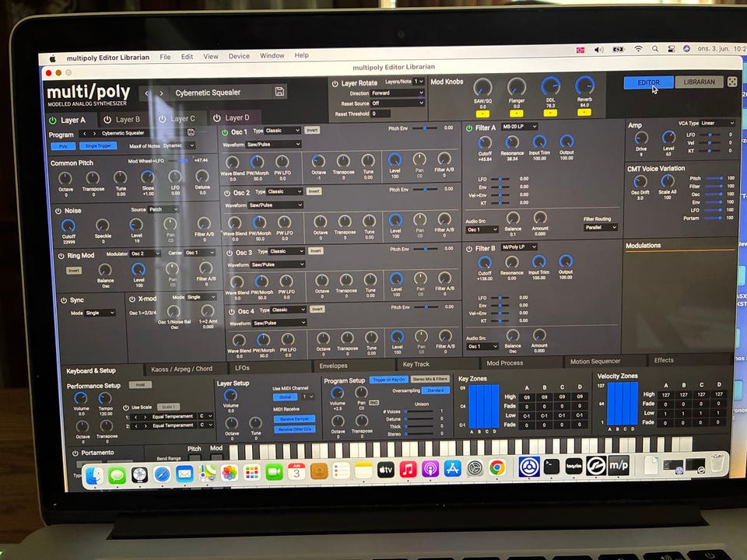
Task: Toggle Layer Rotate power
Action: tap(335, 83)
